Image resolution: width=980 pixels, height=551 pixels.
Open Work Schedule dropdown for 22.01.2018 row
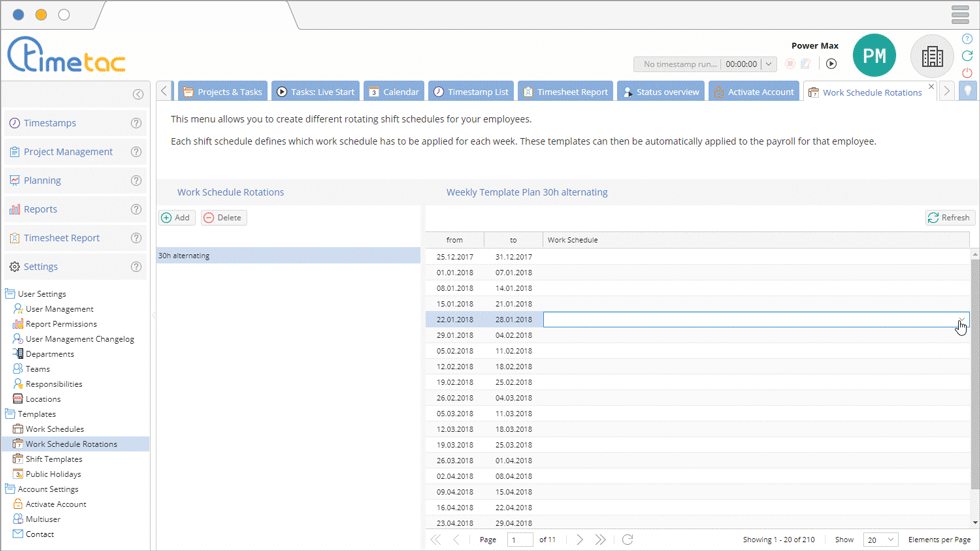[x=961, y=320]
